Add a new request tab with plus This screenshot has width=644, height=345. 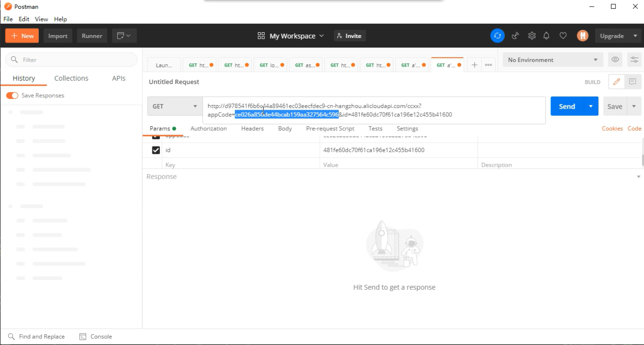point(475,65)
